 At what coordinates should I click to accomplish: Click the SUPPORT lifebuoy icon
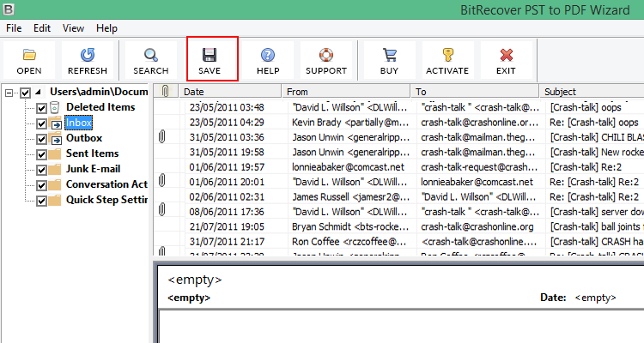tap(326, 55)
